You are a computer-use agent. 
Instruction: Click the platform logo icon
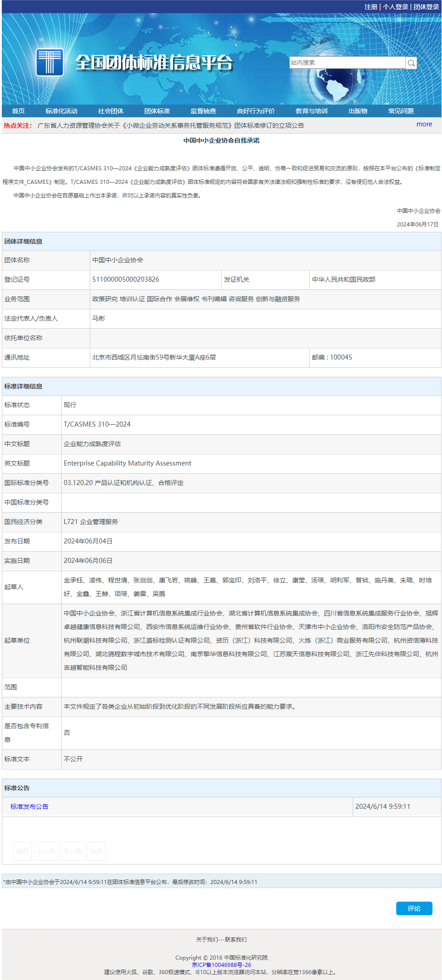tap(49, 62)
